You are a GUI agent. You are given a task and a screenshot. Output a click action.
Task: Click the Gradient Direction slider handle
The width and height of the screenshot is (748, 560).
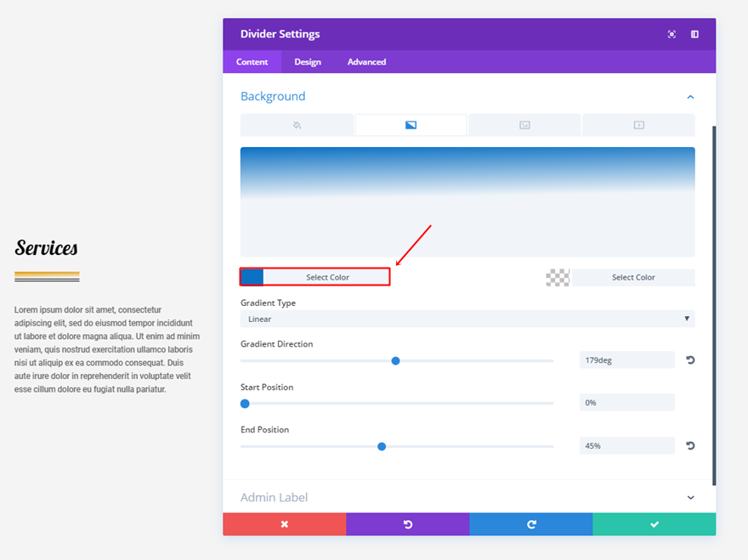tap(395, 361)
